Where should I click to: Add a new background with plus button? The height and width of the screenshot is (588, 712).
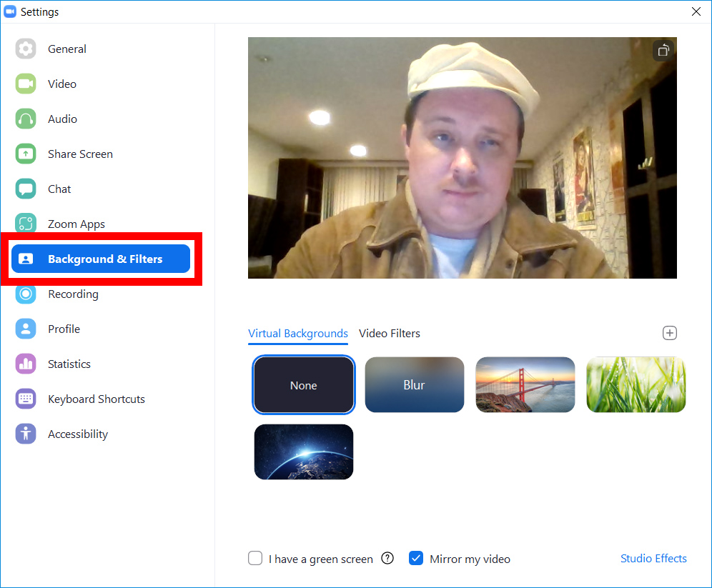[669, 333]
